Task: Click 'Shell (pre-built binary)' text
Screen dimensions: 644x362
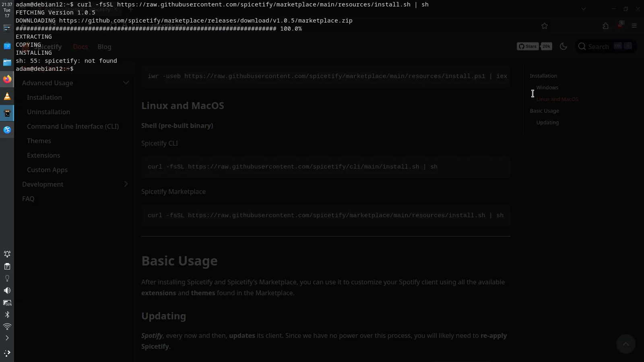Action: tap(177, 125)
